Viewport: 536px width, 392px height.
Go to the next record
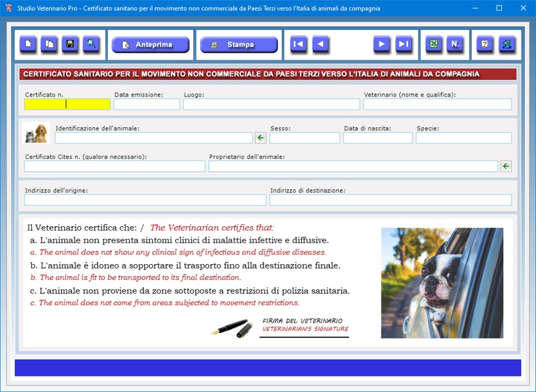(382, 44)
